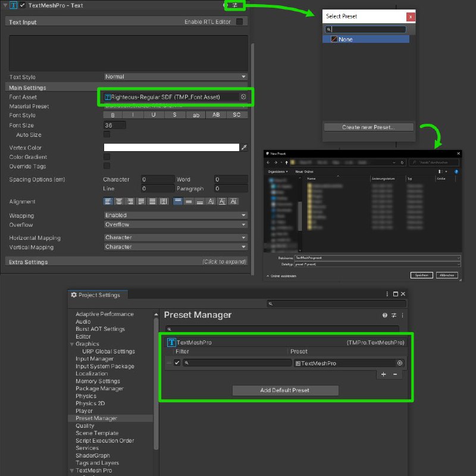
Task: Toggle the TextMeshPro component enabled checkbox
Action: pyautogui.click(x=23, y=5)
